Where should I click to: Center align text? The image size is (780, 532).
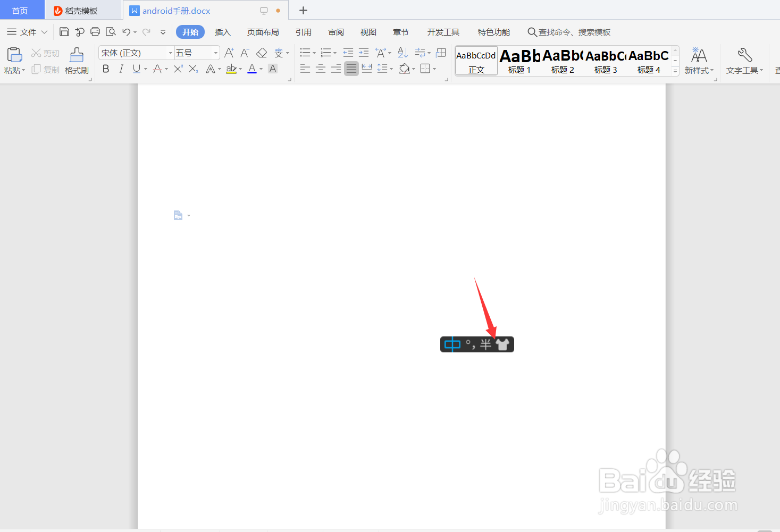[321, 69]
